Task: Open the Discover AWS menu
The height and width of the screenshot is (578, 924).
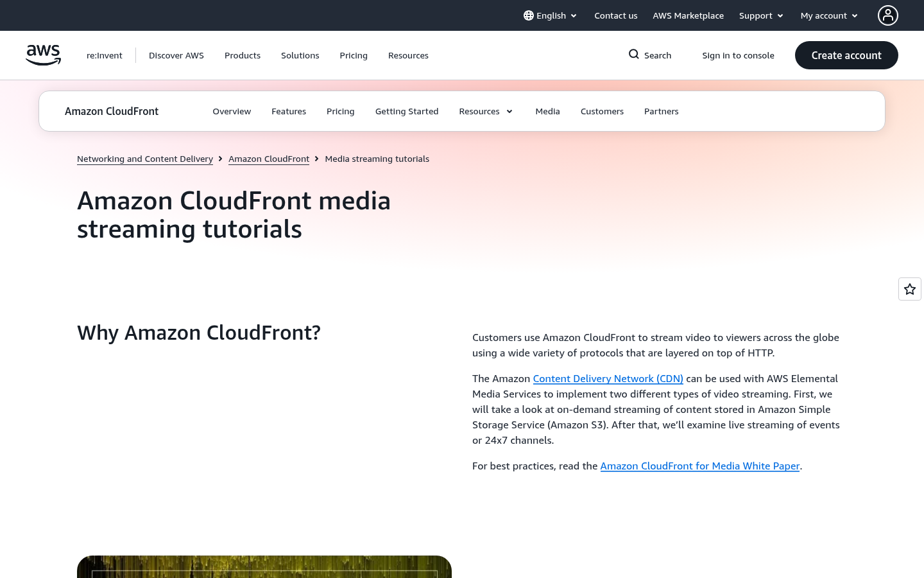Action: [x=176, y=55]
